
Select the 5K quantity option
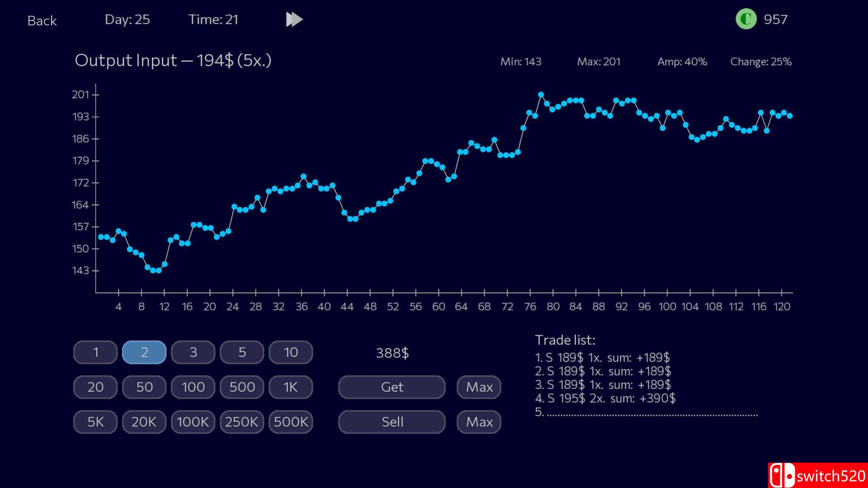coord(95,422)
